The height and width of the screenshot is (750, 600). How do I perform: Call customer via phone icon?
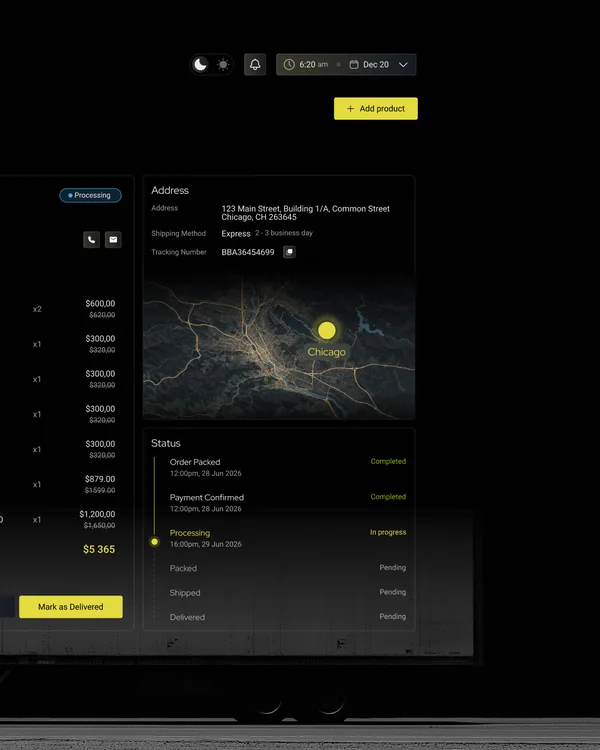(91, 240)
